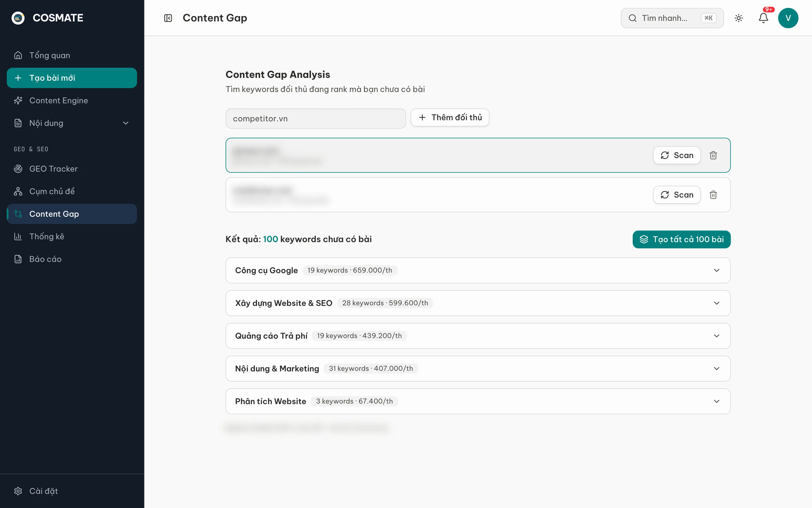812x508 pixels.
Task: Open Cài đặt settings
Action: (72, 491)
